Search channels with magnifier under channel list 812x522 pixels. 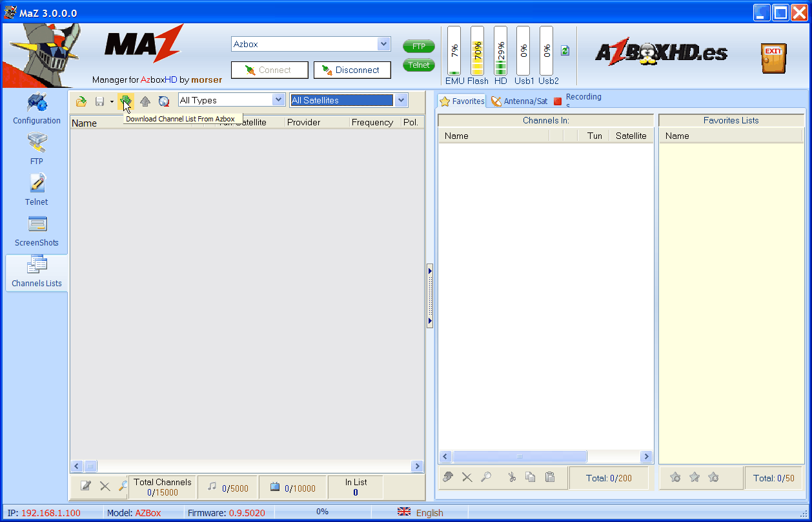coord(123,486)
